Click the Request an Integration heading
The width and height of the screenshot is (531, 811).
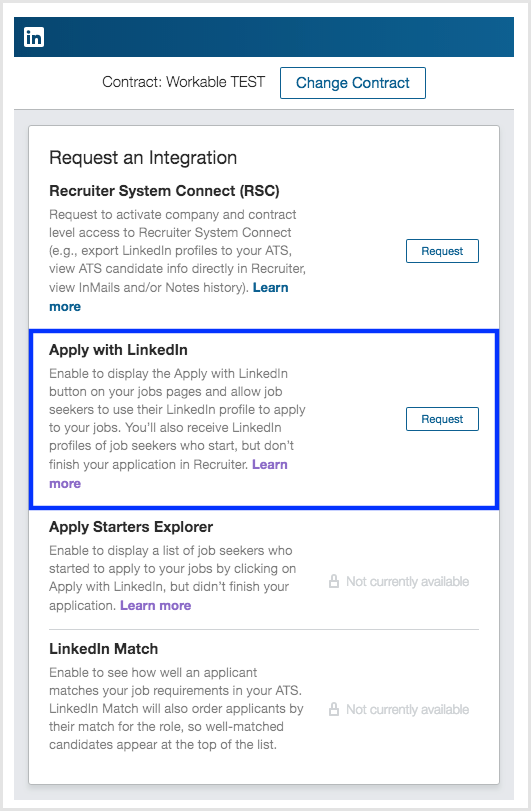[x=143, y=158]
